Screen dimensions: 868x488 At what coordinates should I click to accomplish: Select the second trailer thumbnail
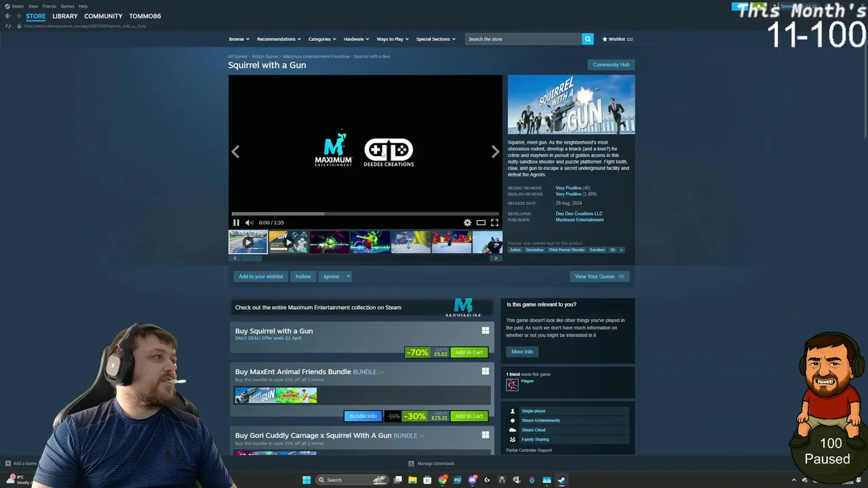coord(288,242)
